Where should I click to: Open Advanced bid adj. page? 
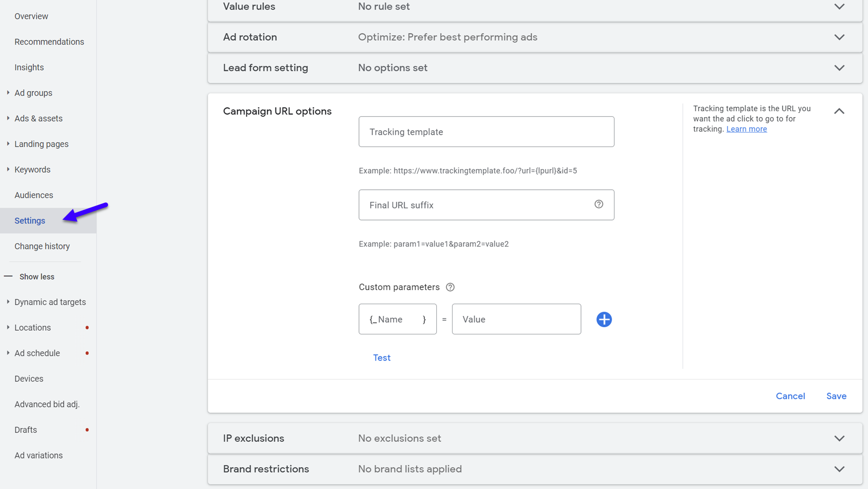47,404
